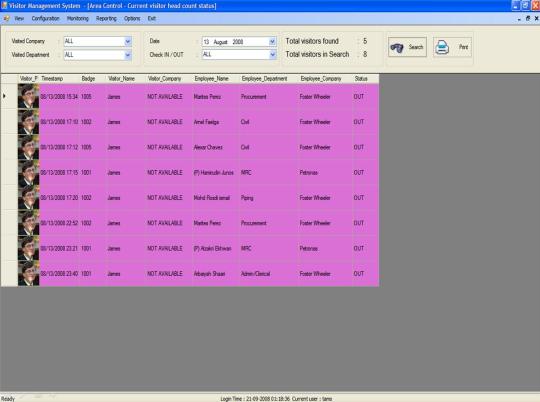This screenshot has width=540, height=402.
Task: Click employee 'Arbayah Shaari'
Action: (x=209, y=274)
